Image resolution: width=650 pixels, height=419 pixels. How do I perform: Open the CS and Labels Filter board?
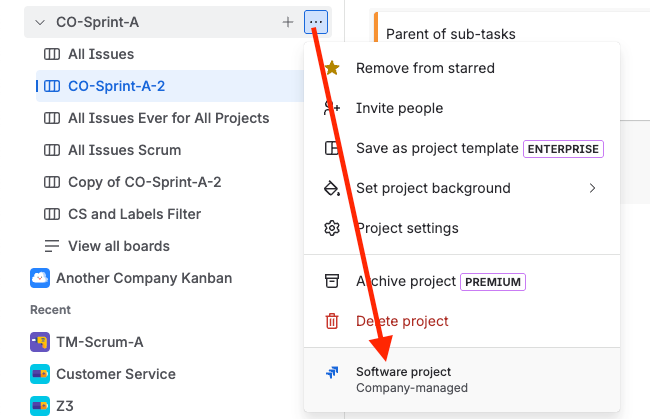(x=134, y=214)
